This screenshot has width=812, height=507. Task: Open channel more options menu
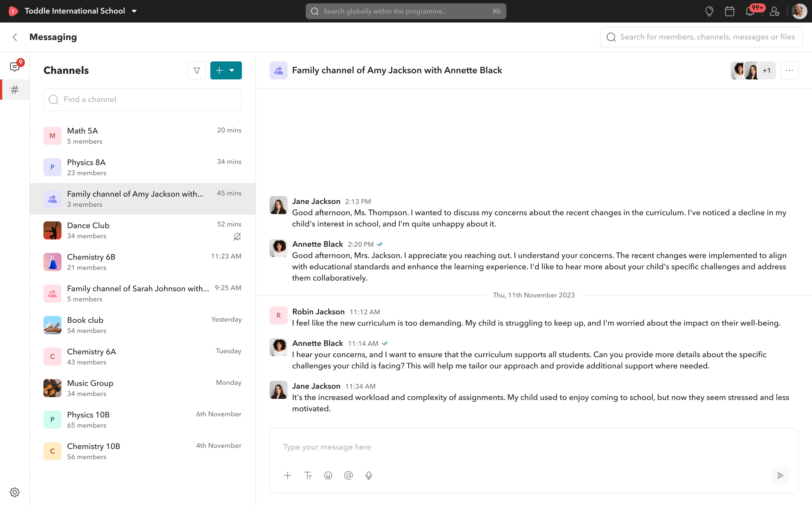(x=789, y=71)
